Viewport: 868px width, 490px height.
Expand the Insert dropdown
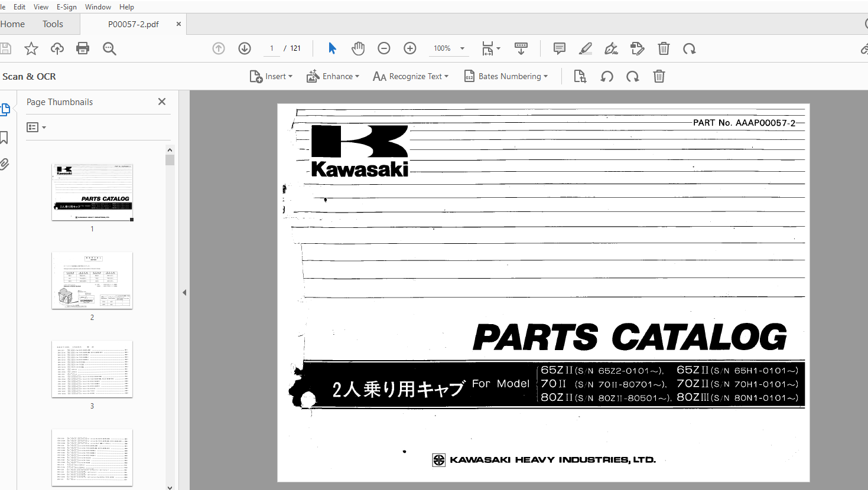(271, 76)
